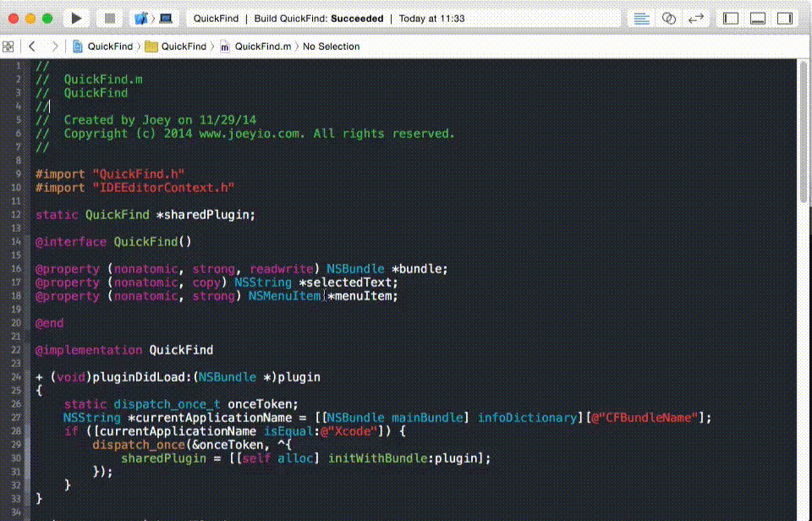Click the run destination device icon
The height and width of the screenshot is (521, 812).
click(164, 18)
